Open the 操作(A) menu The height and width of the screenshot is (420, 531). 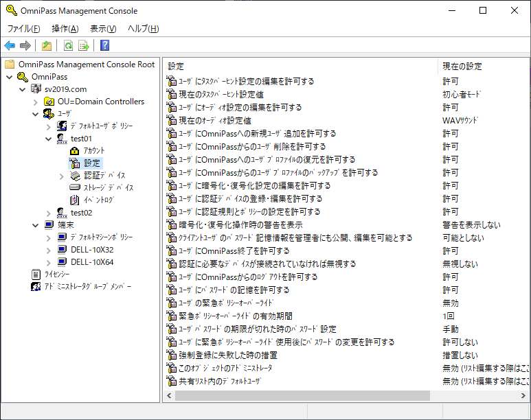tap(65, 29)
